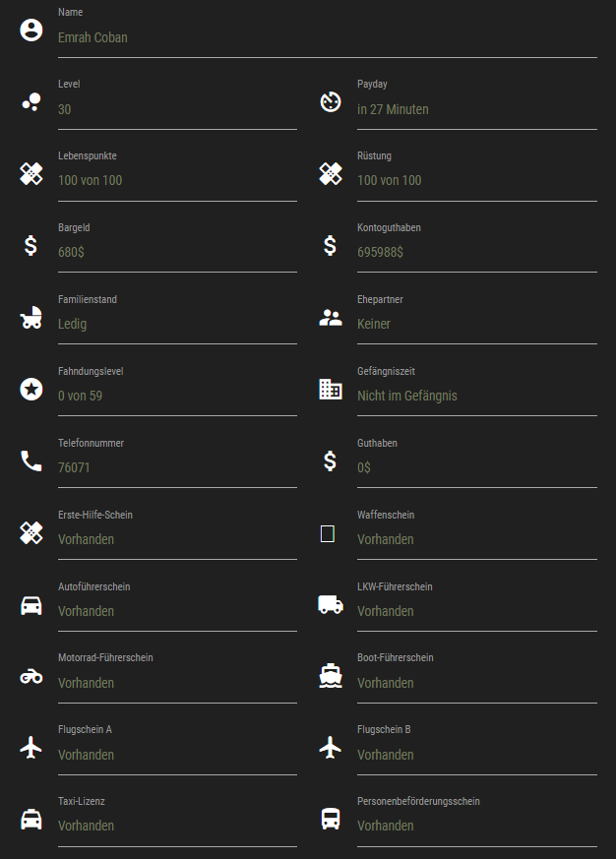The height and width of the screenshot is (859, 616).
Task: Click the Ehepartner field showing Keiner
Action: [476, 324]
